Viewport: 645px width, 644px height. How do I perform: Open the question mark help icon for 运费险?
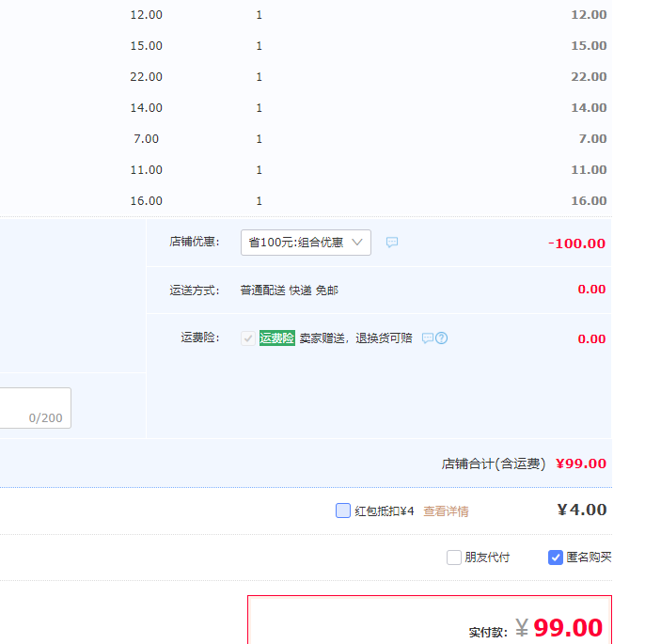pos(442,338)
